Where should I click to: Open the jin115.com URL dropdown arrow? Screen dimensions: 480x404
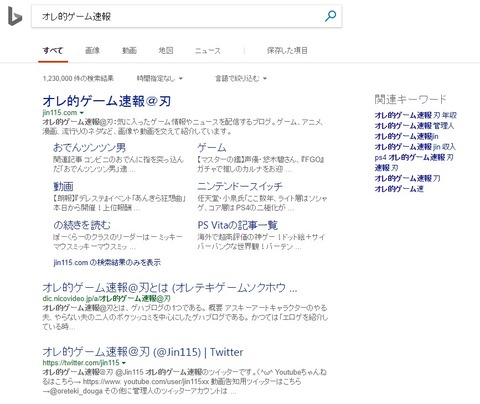pos(82,113)
